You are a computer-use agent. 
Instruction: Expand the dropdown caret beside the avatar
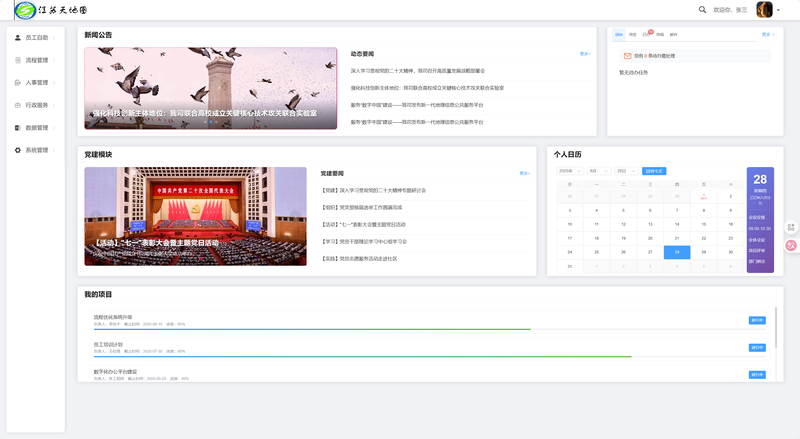point(778,10)
